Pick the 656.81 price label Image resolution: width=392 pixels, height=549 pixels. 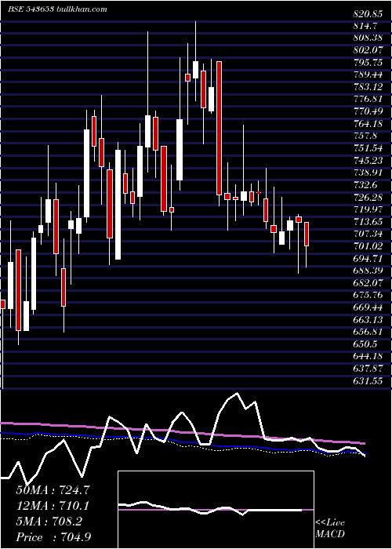(x=367, y=332)
